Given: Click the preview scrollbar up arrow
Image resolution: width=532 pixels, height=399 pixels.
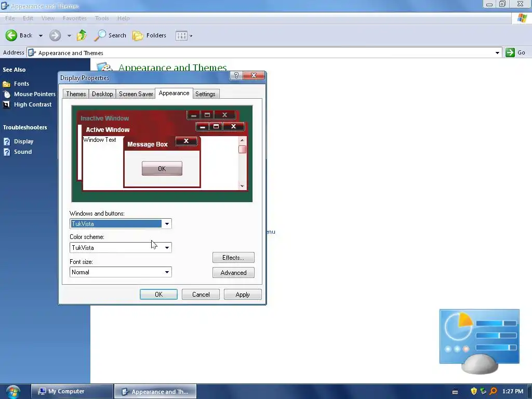Looking at the screenshot, I should [x=242, y=140].
